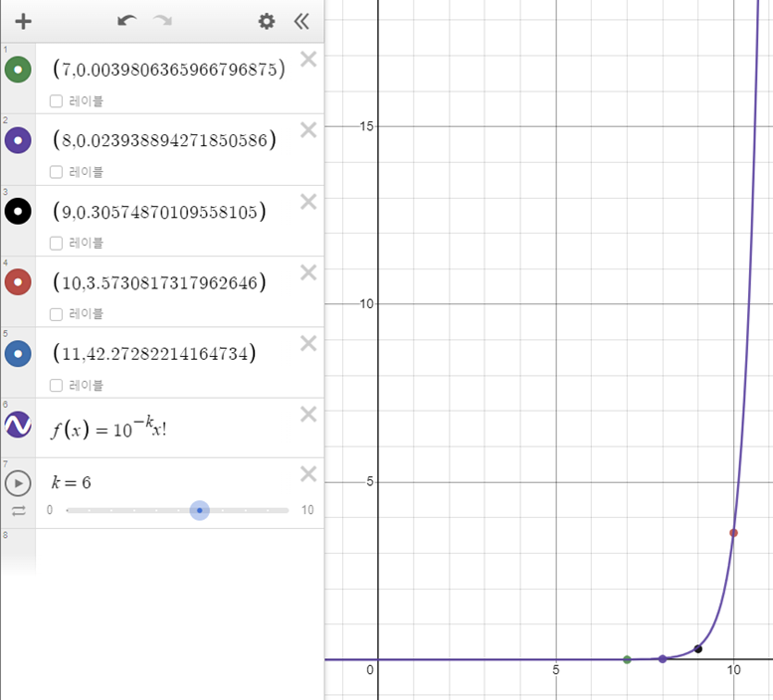773x700 pixels.
Task: Hide the purple point at x=8
Action: click(18, 140)
